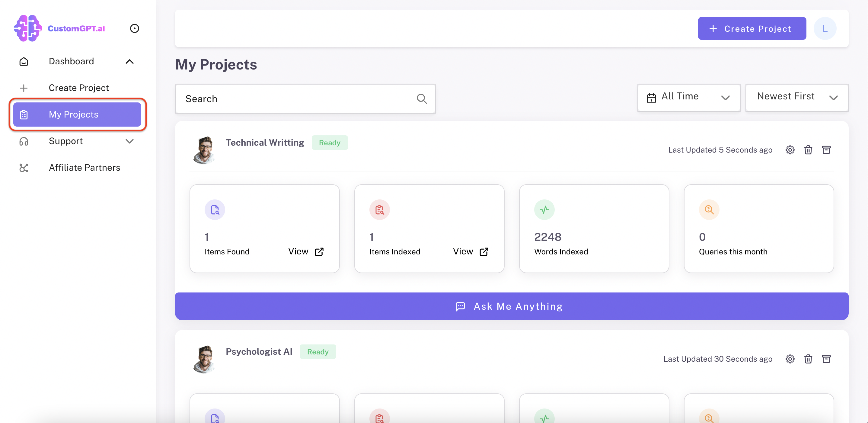Toggle the sidebar pin circle icon
Viewport: 868px width, 423px height.
pyautogui.click(x=134, y=28)
